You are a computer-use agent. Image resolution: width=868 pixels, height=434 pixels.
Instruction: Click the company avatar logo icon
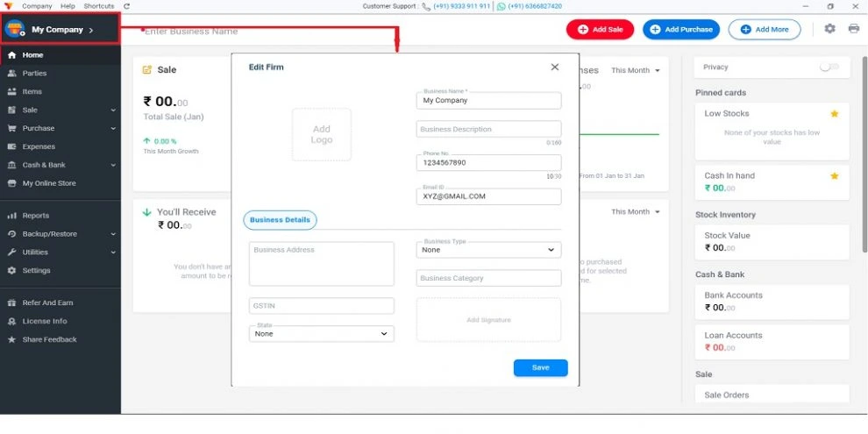(15, 29)
